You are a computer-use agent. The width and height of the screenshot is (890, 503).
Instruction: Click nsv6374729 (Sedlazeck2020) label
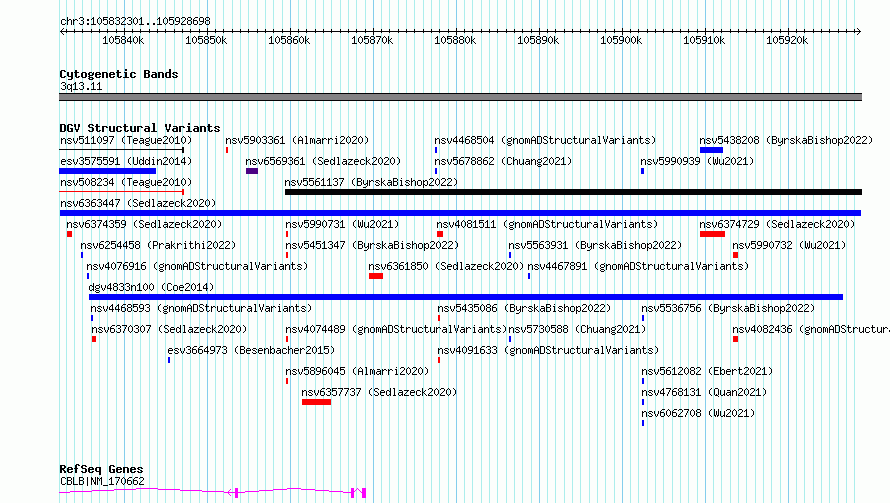click(x=777, y=224)
